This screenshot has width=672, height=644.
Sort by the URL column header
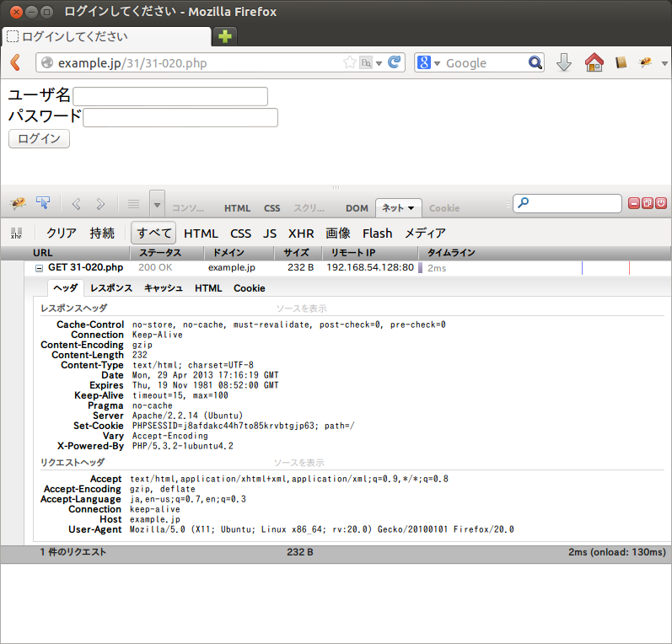coord(66,253)
